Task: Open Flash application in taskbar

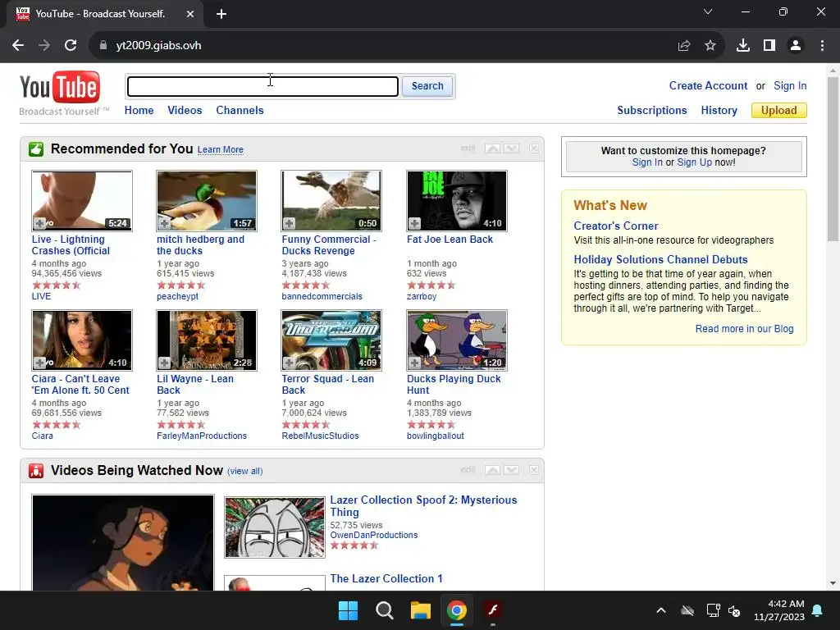Action: (493, 610)
